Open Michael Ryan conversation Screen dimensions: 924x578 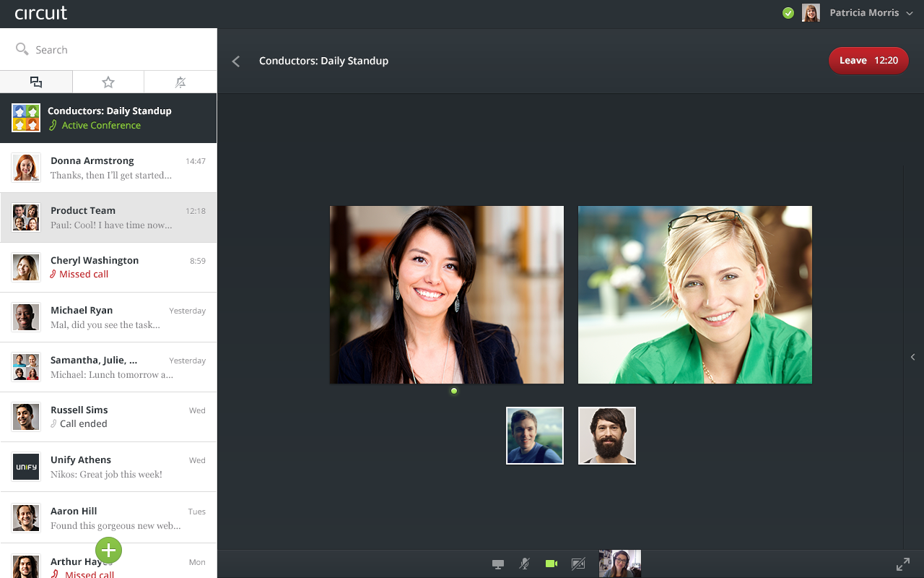(x=108, y=317)
